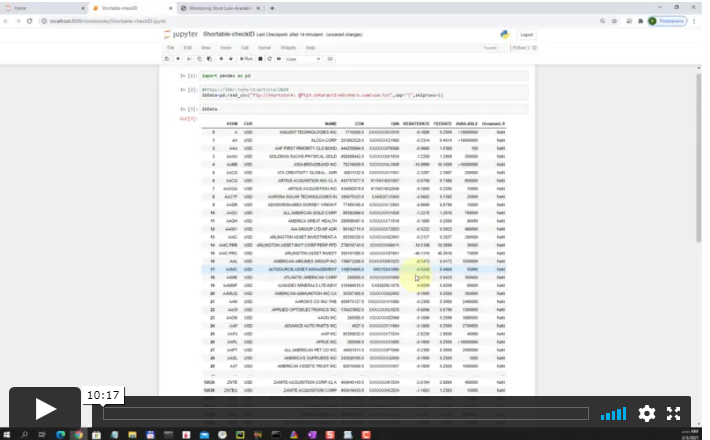The image size is (710, 440).
Task: Switch to the Home browser tab
Action: click(x=44, y=8)
